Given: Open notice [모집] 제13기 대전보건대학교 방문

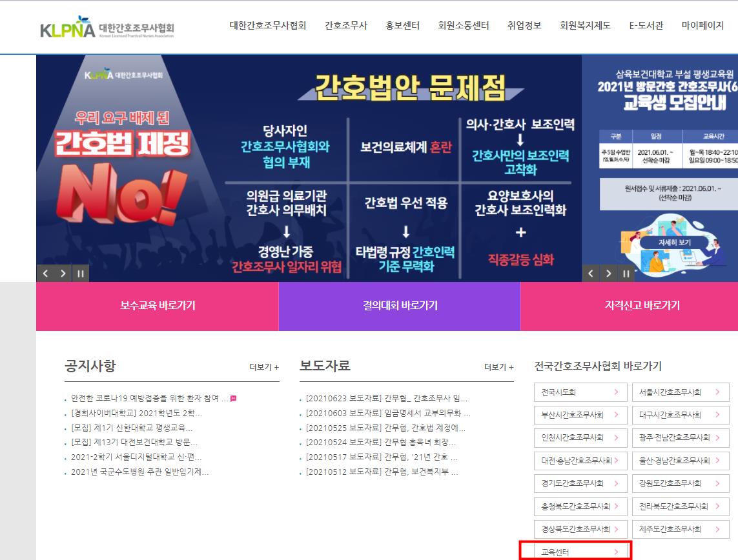Looking at the screenshot, I should (x=134, y=443).
